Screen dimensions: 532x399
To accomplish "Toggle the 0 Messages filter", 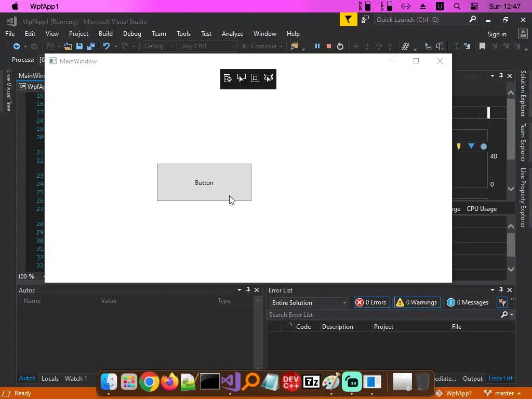I will tap(468, 302).
